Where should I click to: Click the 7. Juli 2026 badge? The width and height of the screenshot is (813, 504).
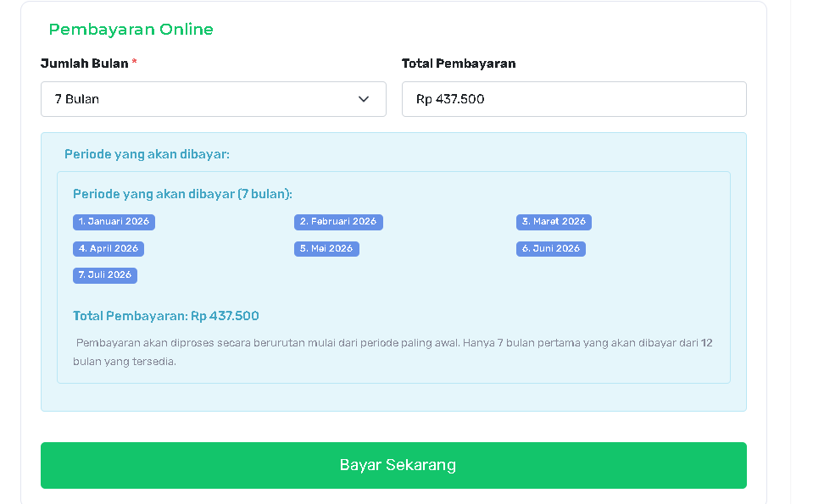pos(105,275)
